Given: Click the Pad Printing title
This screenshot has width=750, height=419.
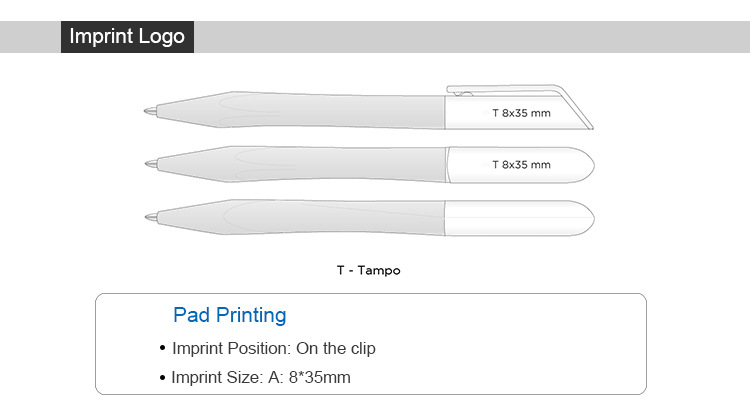Looking at the screenshot, I should coord(230,315).
